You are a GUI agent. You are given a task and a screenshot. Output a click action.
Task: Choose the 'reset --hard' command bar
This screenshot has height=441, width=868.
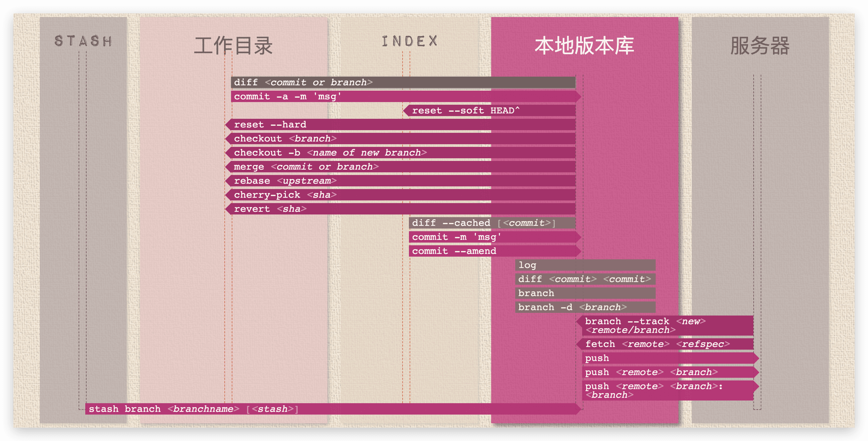coord(400,124)
